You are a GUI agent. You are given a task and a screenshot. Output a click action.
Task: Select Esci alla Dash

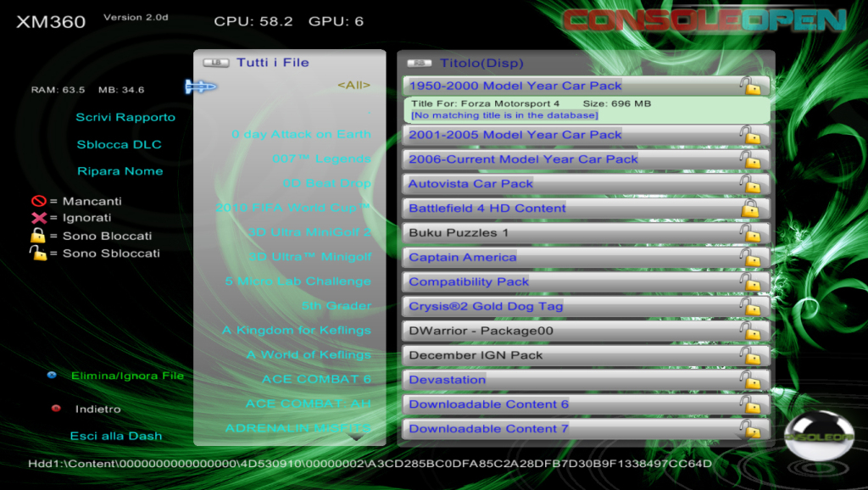(116, 436)
